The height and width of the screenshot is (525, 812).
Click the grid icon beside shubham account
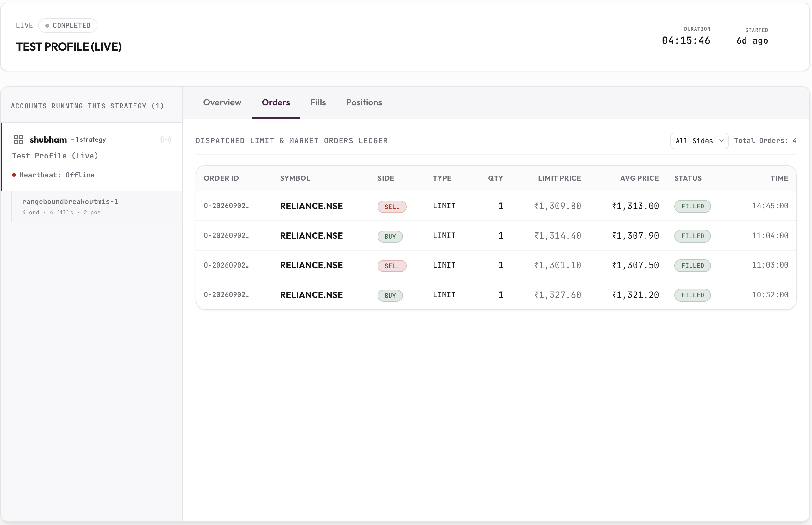click(18, 139)
